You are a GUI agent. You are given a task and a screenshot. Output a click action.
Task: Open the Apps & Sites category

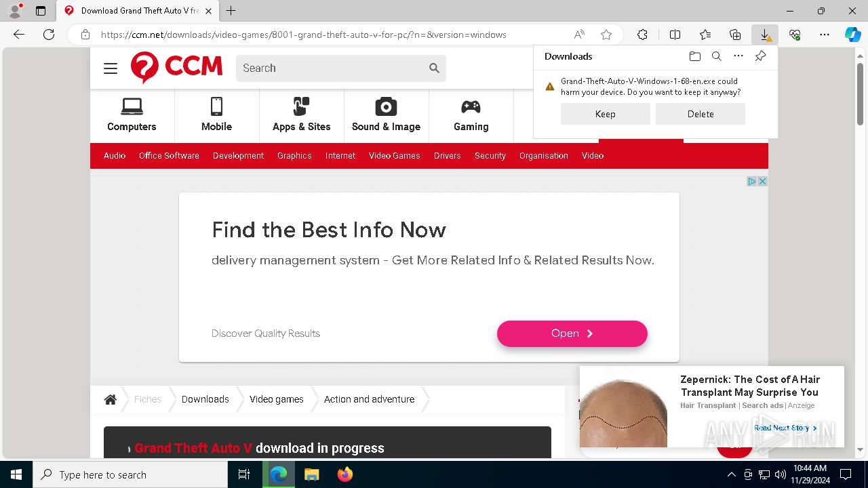tap(301, 115)
